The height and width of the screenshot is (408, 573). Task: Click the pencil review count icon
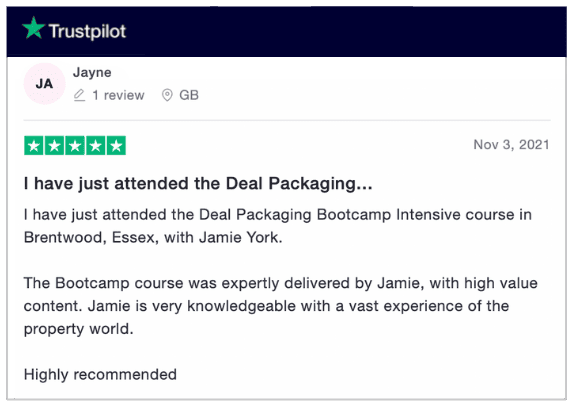click(x=79, y=95)
